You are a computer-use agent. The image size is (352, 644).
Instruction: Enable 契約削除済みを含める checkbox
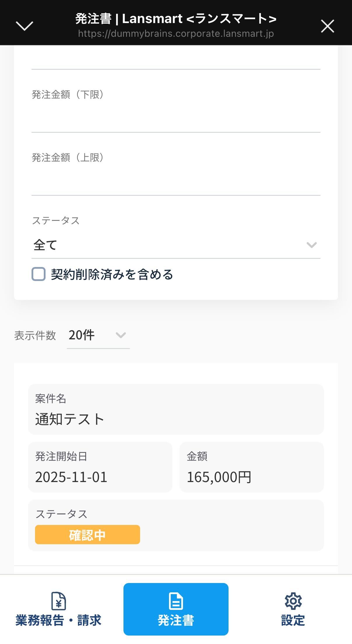[x=39, y=274]
